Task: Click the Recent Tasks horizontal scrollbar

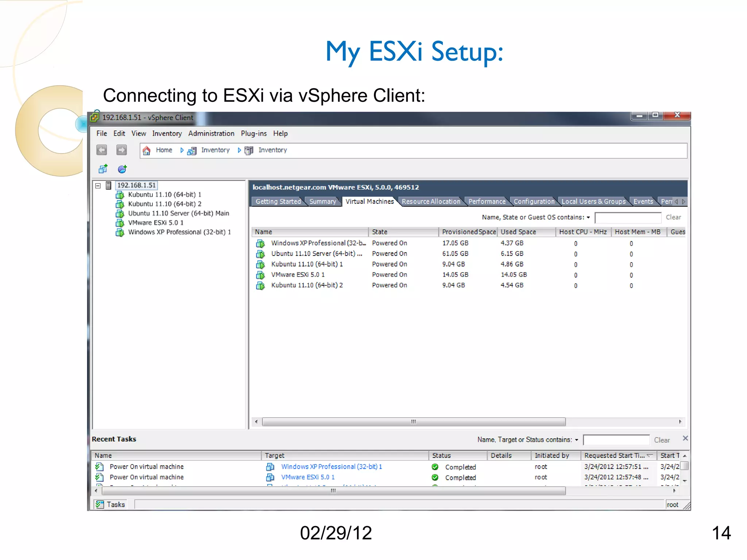Action: click(x=333, y=491)
